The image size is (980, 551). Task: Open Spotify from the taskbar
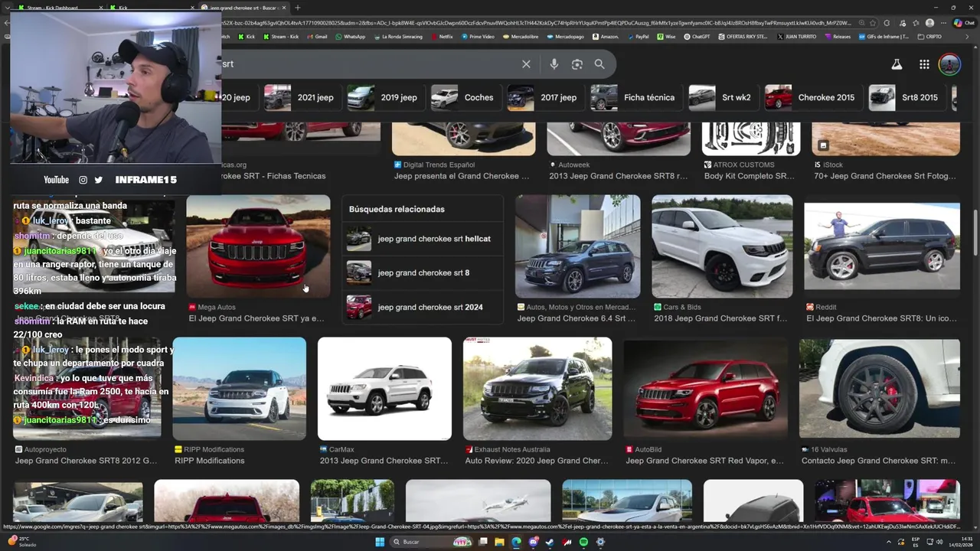[583, 542]
